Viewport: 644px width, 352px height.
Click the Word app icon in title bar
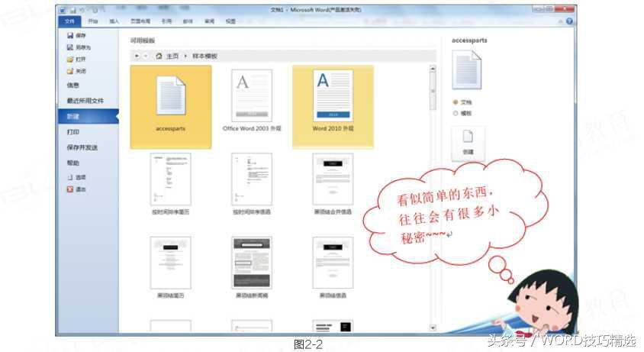(63, 10)
